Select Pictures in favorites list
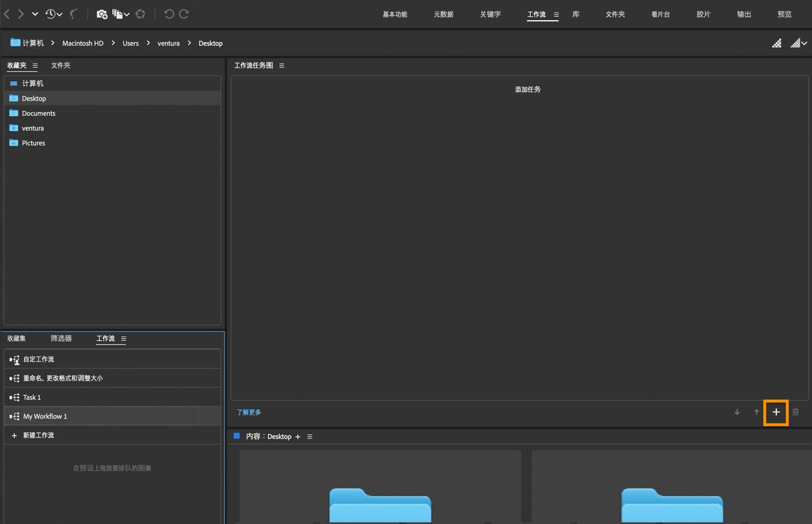Viewport: 812px width, 524px height. point(112,143)
